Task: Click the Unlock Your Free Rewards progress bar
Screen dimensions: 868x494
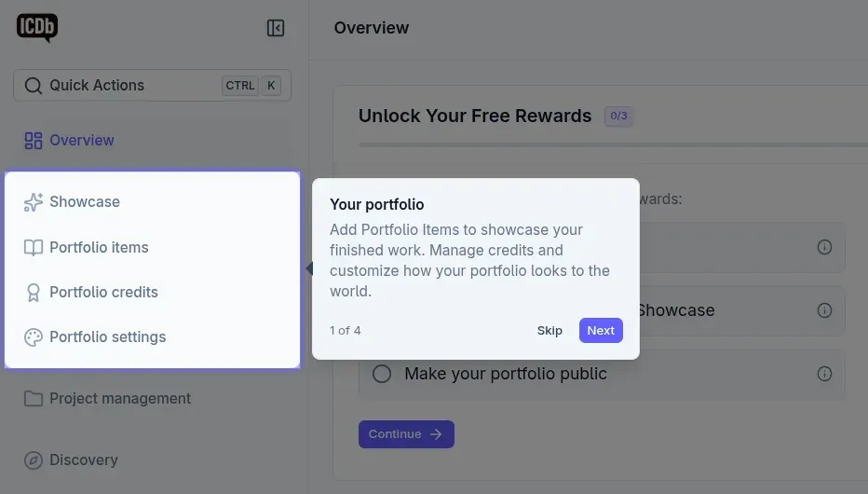Action: [613, 144]
